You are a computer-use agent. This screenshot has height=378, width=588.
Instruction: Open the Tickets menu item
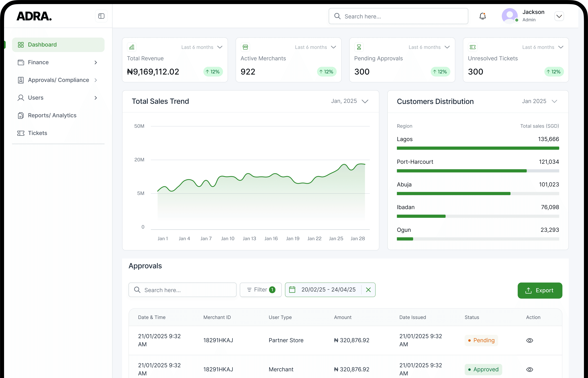tap(58, 133)
